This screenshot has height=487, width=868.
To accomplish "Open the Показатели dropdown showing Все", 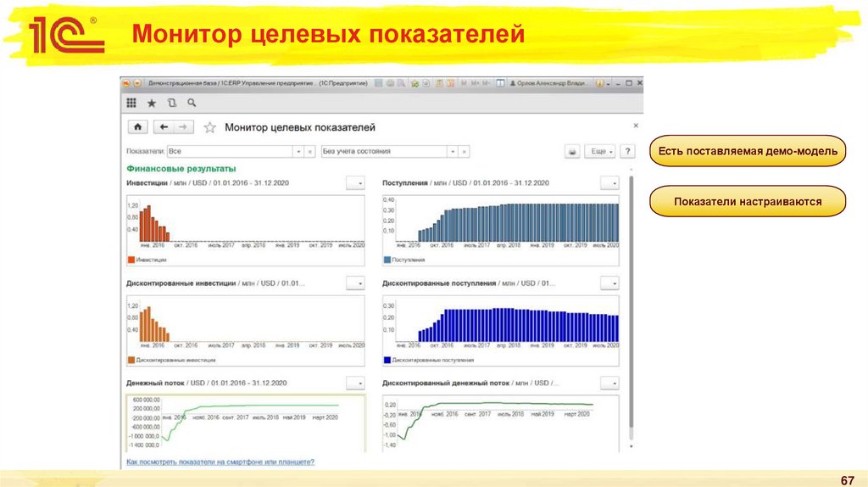I will (298, 151).
